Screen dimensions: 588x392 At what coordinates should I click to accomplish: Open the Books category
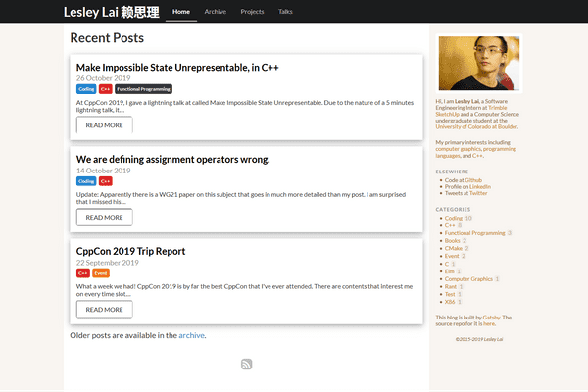click(452, 240)
